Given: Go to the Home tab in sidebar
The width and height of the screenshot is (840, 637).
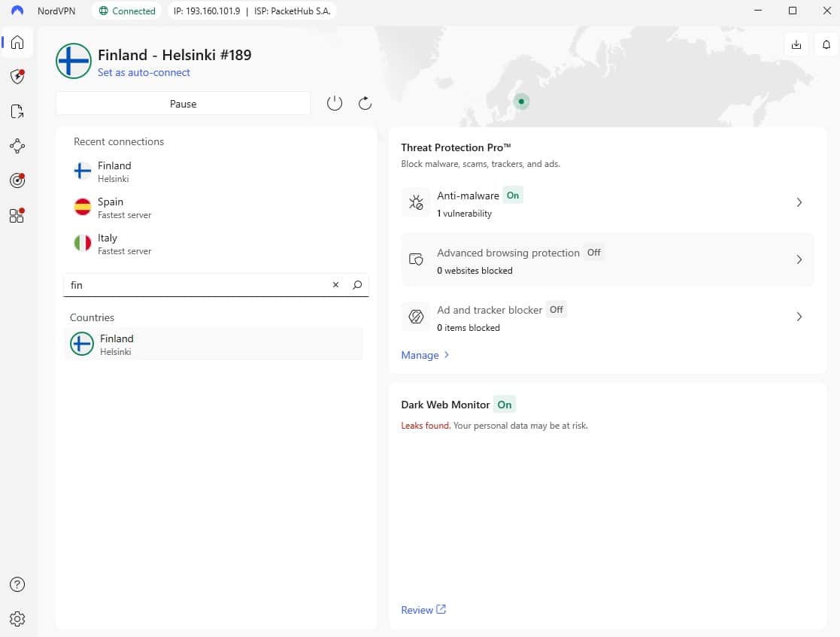Looking at the screenshot, I should (17, 42).
